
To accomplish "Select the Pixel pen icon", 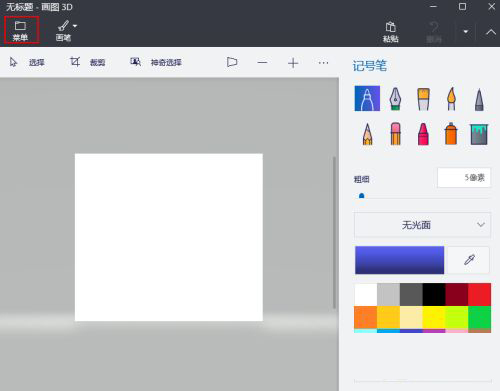I will pos(479,99).
